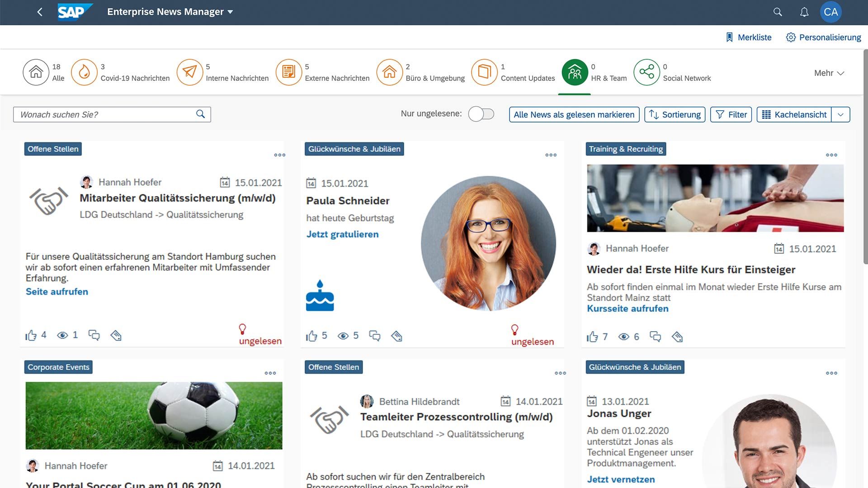
Task: Click the Alle News als gelesen markieren button
Action: [574, 114]
